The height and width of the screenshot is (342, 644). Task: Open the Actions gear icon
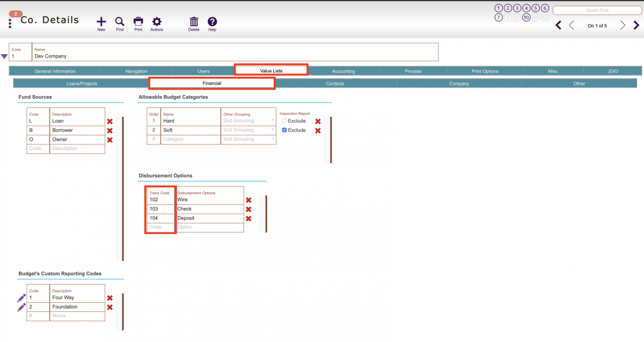tap(157, 20)
